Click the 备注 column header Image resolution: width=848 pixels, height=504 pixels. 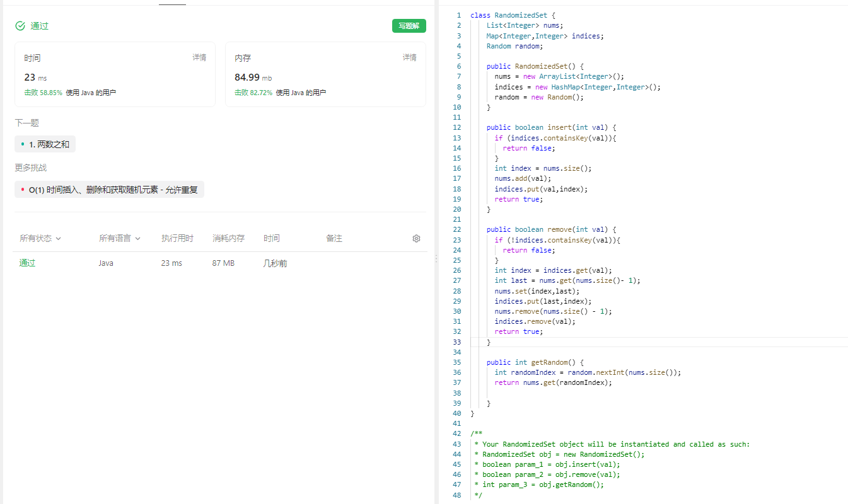pyautogui.click(x=334, y=238)
